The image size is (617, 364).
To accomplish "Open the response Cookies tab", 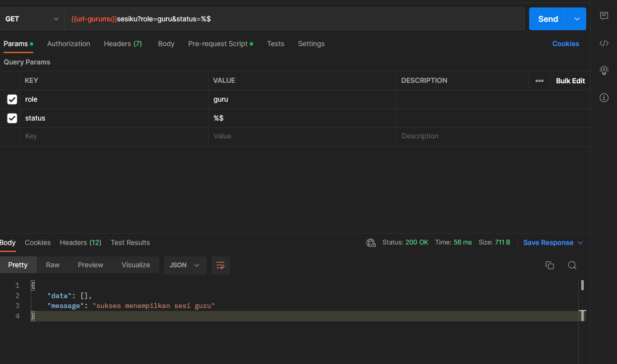I will (x=38, y=243).
